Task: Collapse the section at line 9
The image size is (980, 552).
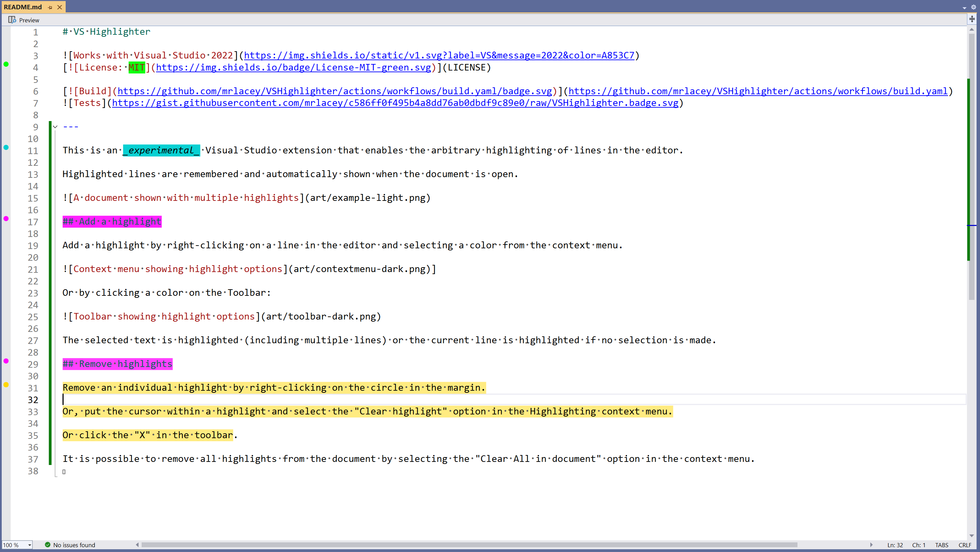Action: pyautogui.click(x=55, y=127)
